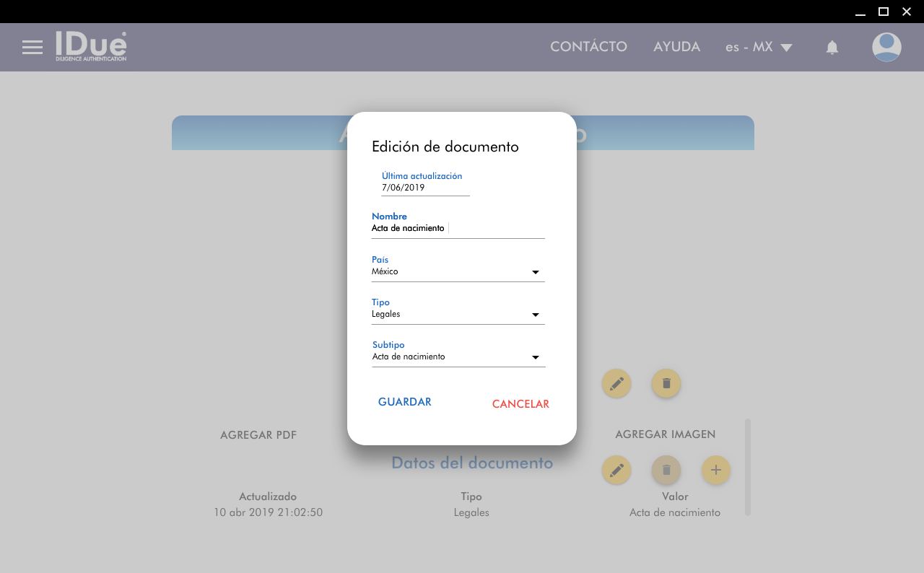Open the CONTÁCTO menu item

[588, 47]
